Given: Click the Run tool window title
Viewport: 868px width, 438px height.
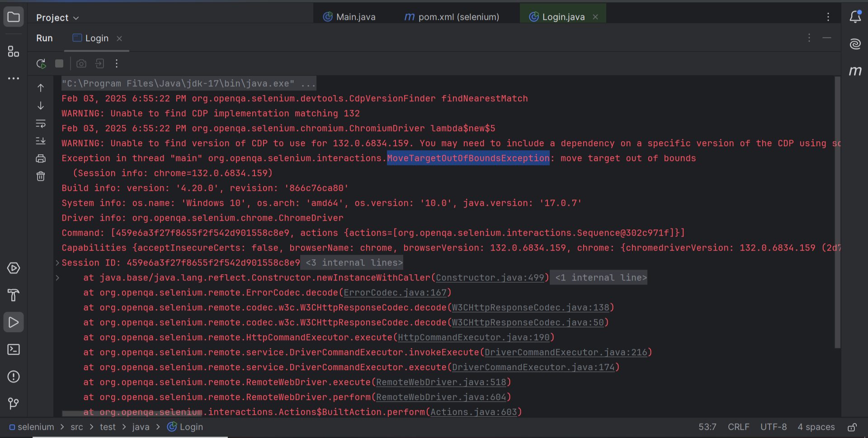Looking at the screenshot, I should (44, 38).
